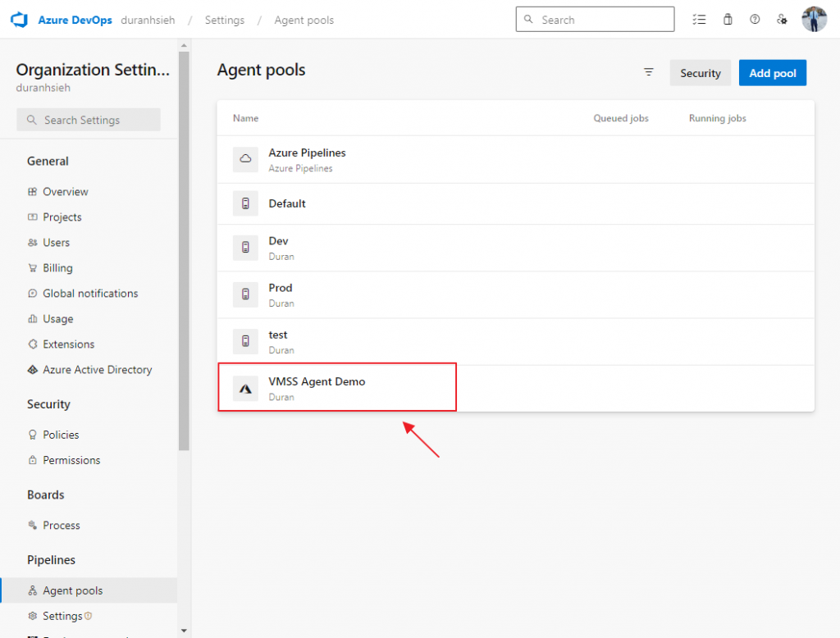
Task: Click the duranhsieh breadcrumb link
Action: tap(148, 20)
